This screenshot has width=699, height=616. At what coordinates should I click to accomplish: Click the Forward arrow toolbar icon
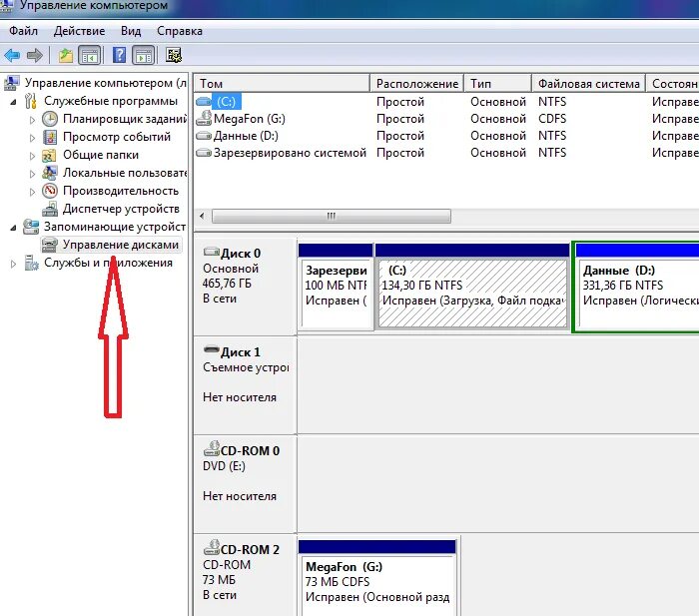34,56
